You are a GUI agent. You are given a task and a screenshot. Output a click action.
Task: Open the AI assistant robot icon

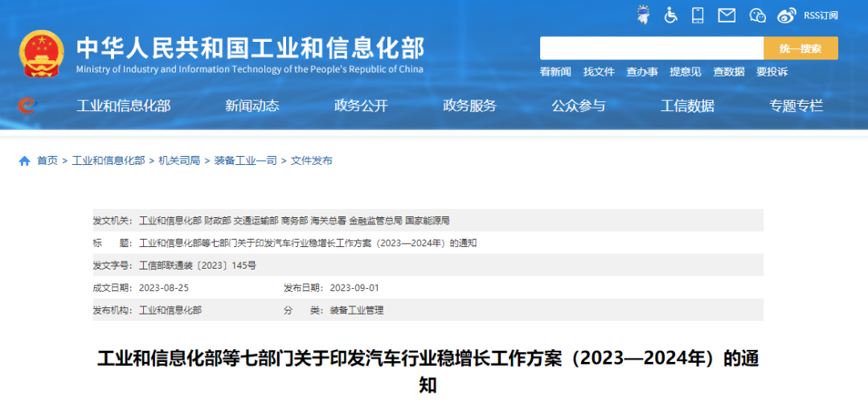643,14
